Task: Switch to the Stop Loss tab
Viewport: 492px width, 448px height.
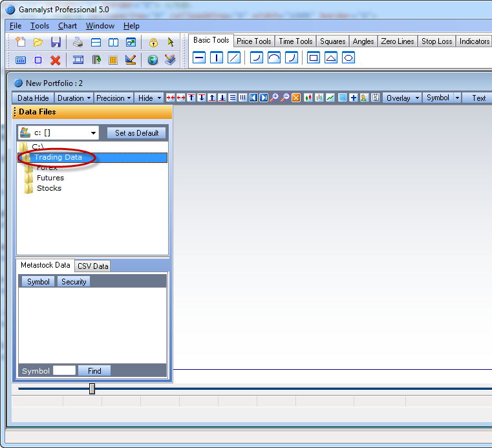Action: pos(436,41)
